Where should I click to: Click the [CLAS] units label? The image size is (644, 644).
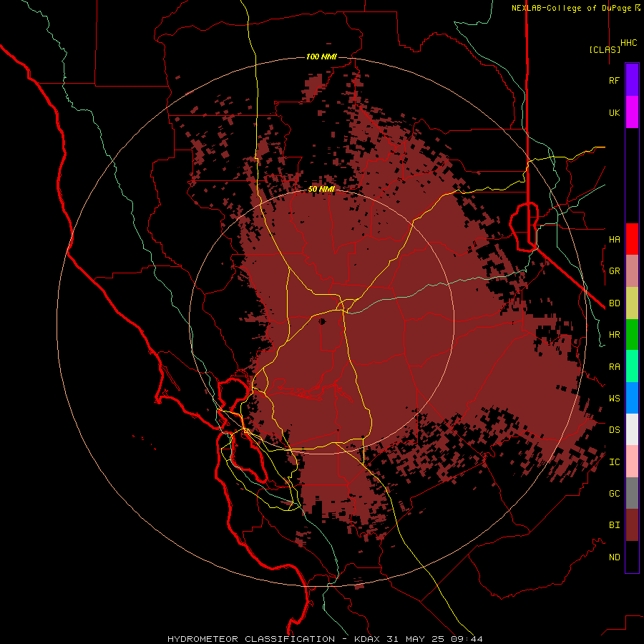point(605,49)
